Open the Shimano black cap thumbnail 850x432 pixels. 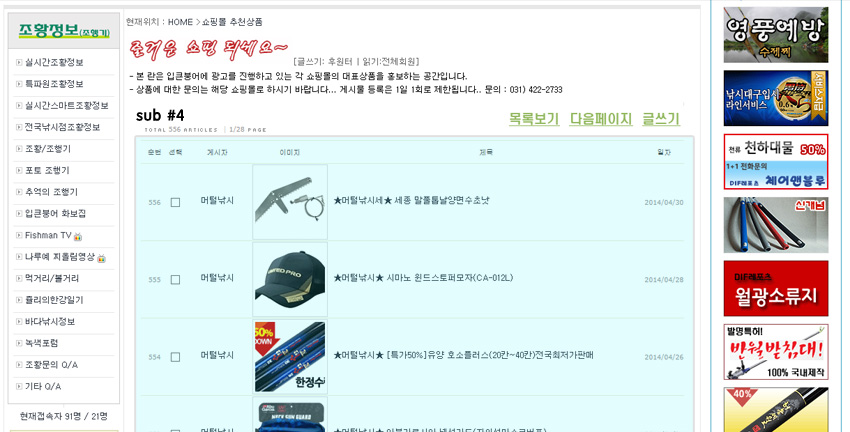[x=290, y=280]
